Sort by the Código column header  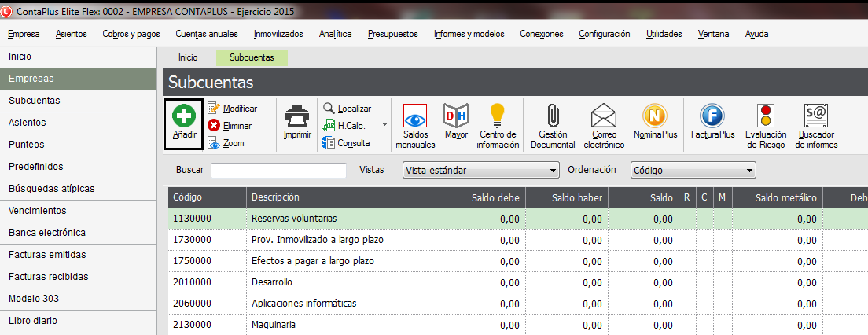(207, 197)
